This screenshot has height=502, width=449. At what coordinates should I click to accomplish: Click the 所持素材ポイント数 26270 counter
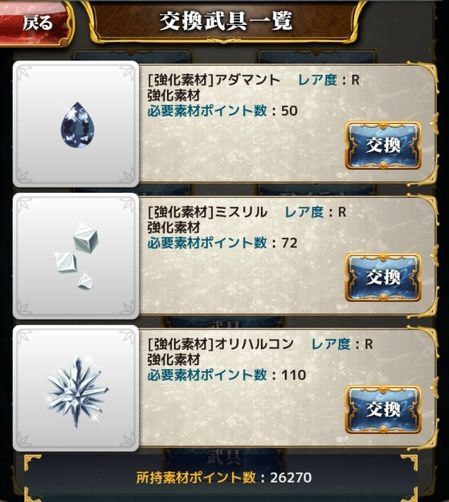tap(224, 477)
